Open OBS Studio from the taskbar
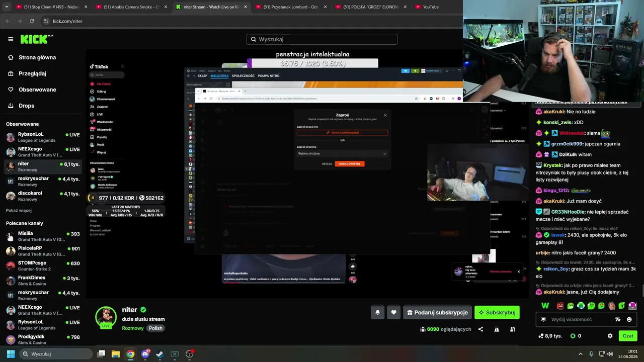The image size is (644, 362). tap(189, 354)
